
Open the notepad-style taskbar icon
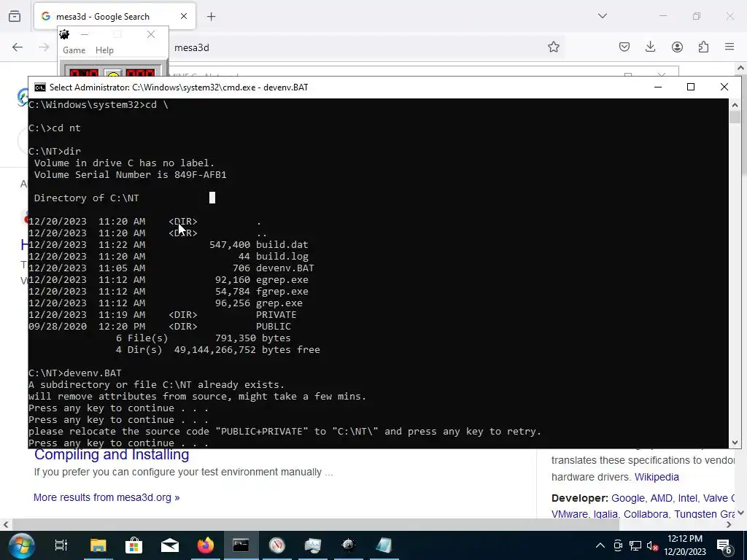pyautogui.click(x=384, y=545)
